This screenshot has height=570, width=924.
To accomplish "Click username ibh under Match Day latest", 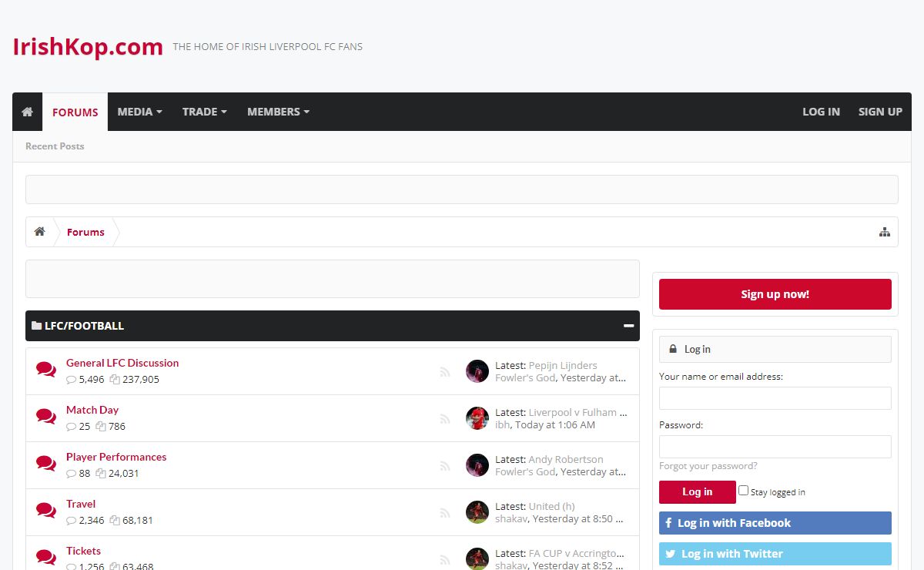I will point(502,424).
